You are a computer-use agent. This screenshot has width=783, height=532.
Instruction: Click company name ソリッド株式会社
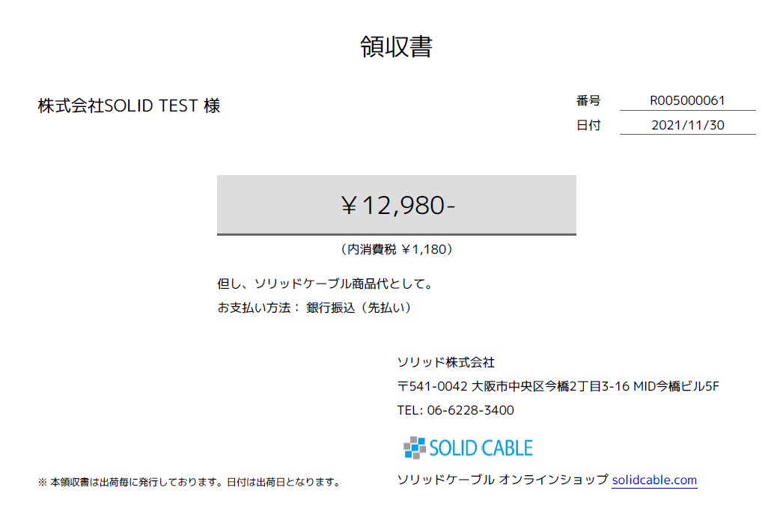[x=445, y=362]
